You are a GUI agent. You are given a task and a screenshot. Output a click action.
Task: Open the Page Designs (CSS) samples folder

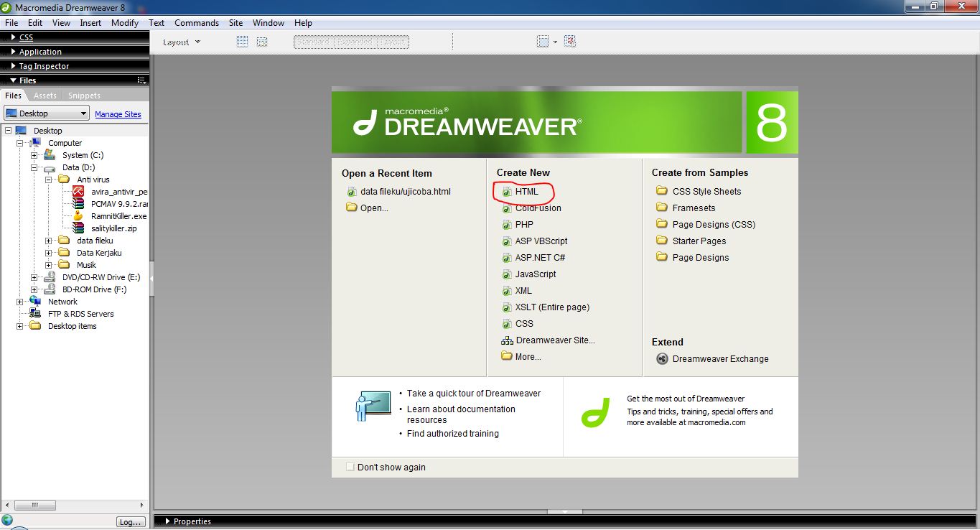pos(706,225)
